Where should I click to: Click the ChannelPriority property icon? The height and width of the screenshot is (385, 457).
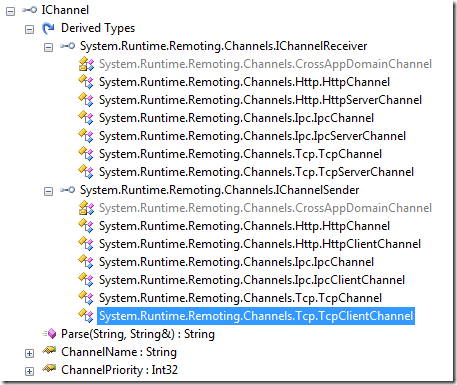click(49, 369)
